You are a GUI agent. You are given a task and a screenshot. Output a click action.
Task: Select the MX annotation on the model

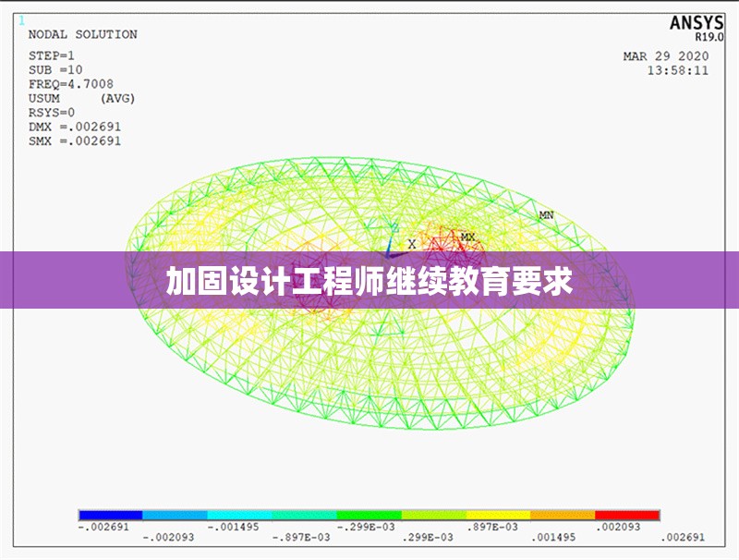[x=466, y=236]
